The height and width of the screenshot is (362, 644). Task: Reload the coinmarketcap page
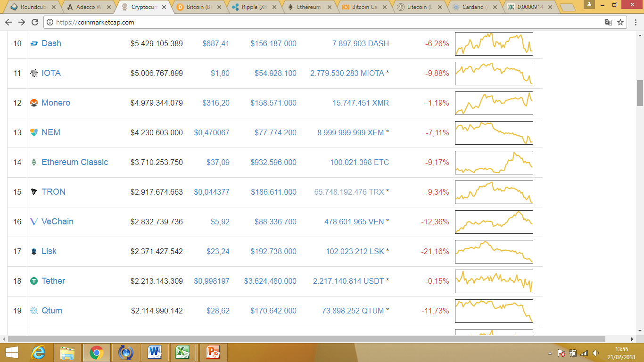coord(35,22)
